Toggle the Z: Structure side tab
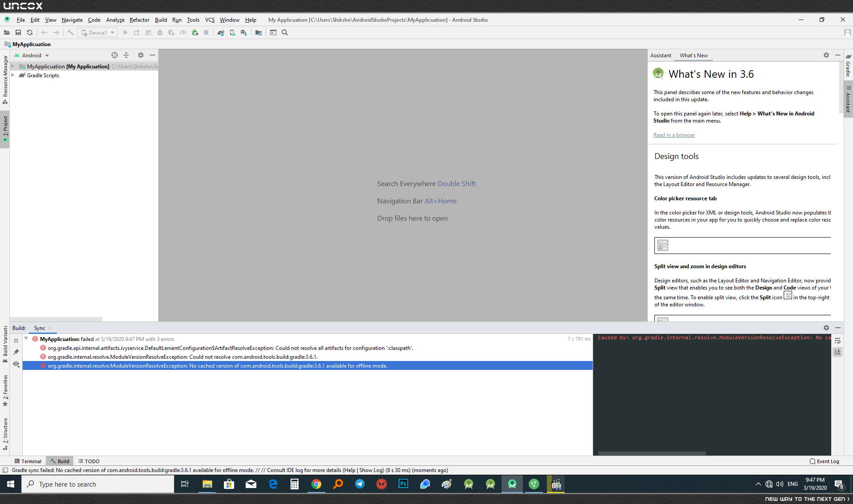The height and width of the screenshot is (504, 853). point(5,433)
